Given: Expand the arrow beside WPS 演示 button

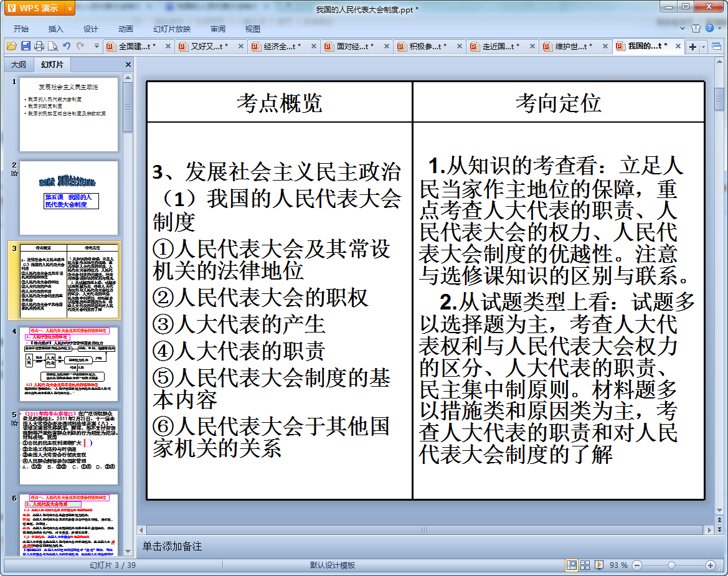Looking at the screenshot, I should point(70,8).
